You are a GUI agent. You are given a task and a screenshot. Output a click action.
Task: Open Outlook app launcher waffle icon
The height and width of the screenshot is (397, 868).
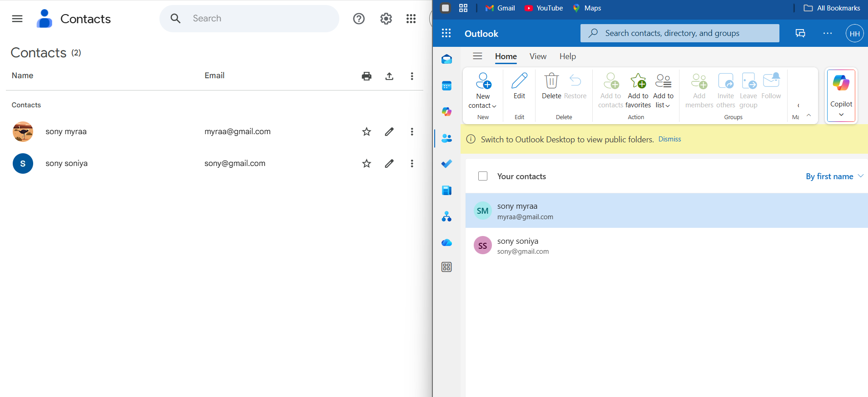(x=446, y=33)
